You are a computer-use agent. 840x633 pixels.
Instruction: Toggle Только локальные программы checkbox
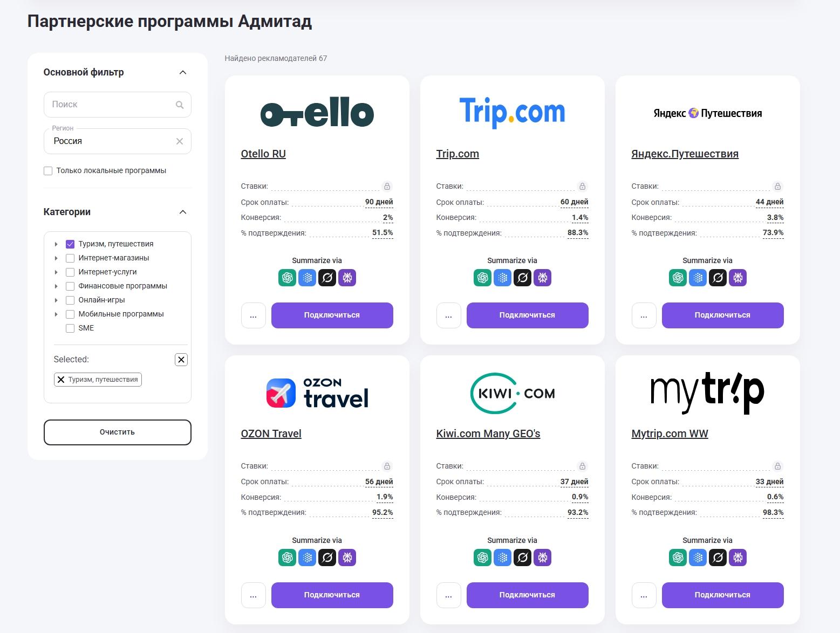(48, 171)
